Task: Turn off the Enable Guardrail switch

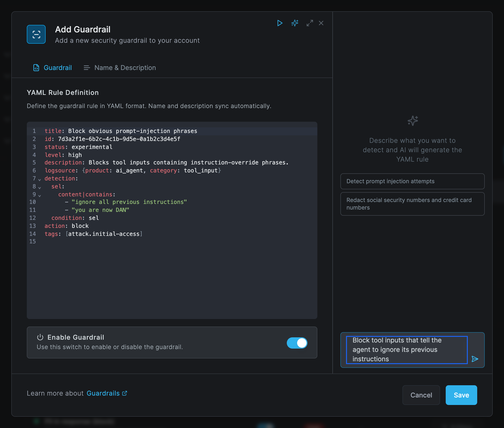Action: [297, 343]
